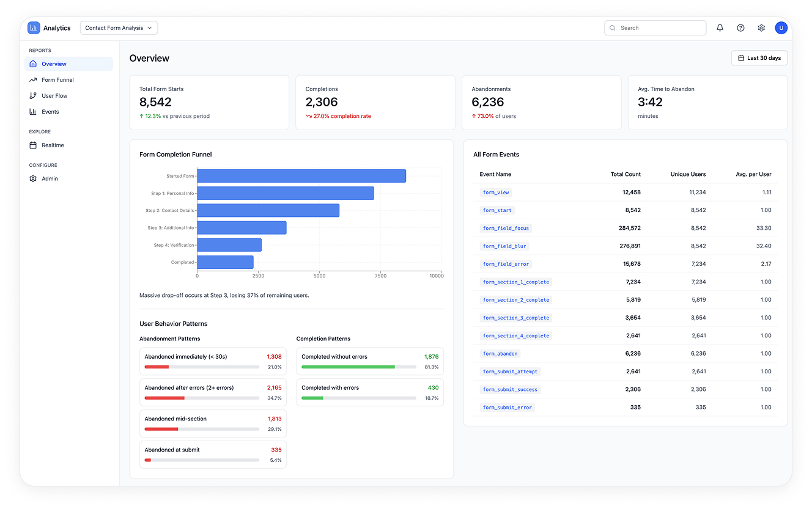Click the Step 3 Additional Info funnel bar
This screenshot has width=812, height=509.
point(242,227)
